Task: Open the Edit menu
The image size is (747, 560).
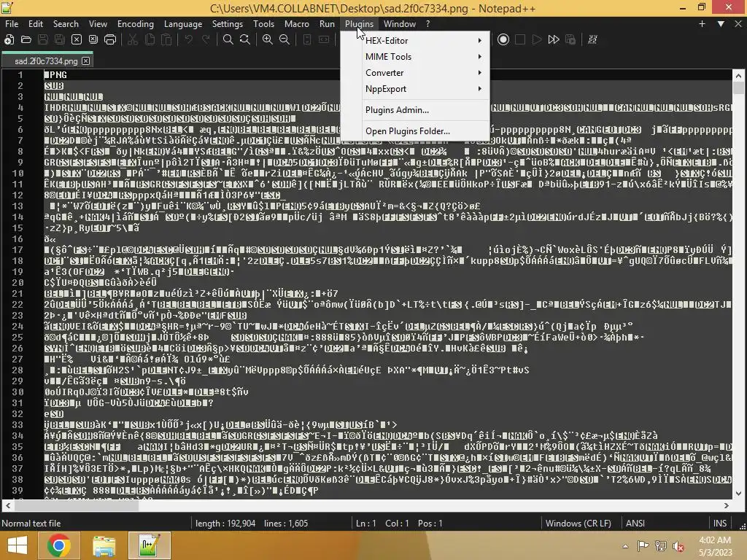Action: click(x=36, y=24)
